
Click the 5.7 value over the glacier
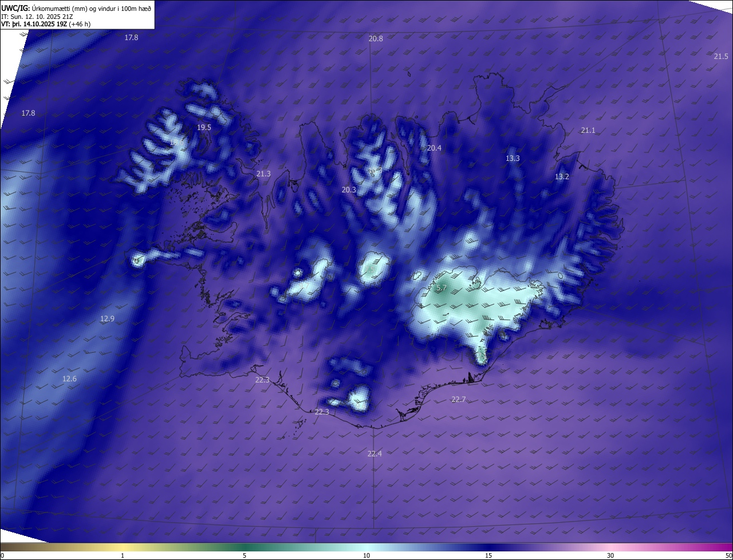coord(441,289)
